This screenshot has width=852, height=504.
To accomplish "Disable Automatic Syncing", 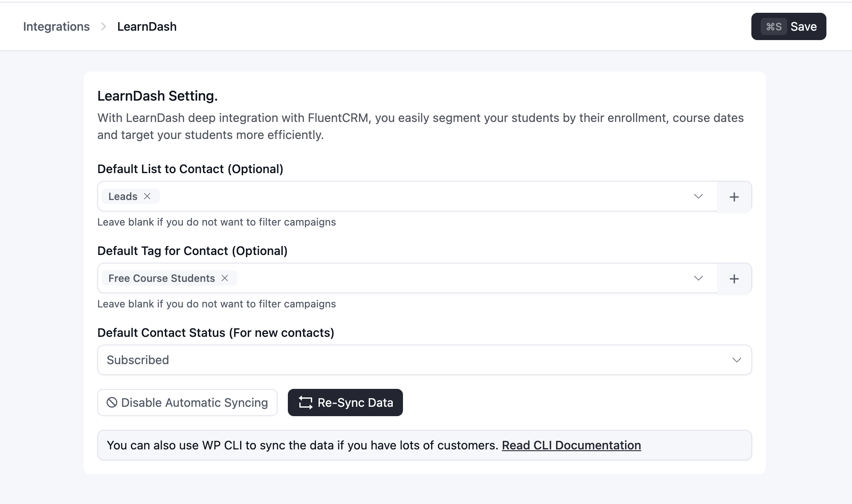I will (187, 403).
